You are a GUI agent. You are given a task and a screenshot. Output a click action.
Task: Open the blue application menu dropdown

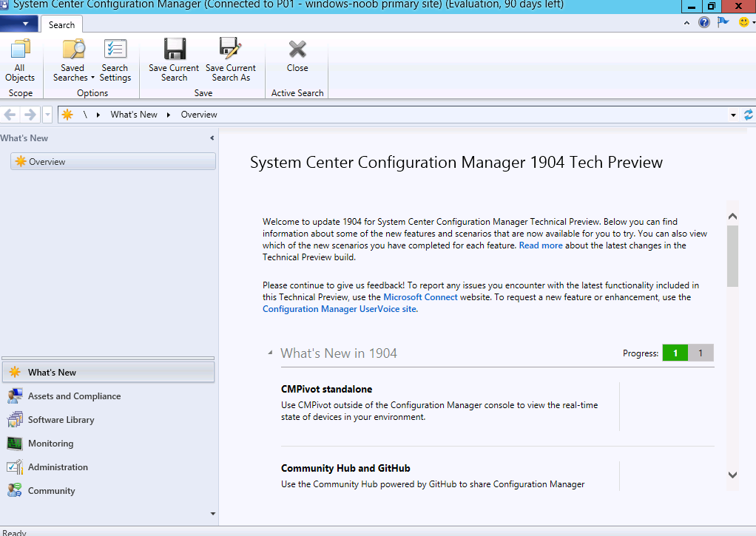tap(18, 24)
